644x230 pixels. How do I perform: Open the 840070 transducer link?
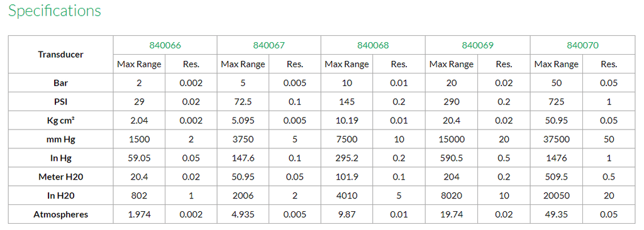pos(582,45)
